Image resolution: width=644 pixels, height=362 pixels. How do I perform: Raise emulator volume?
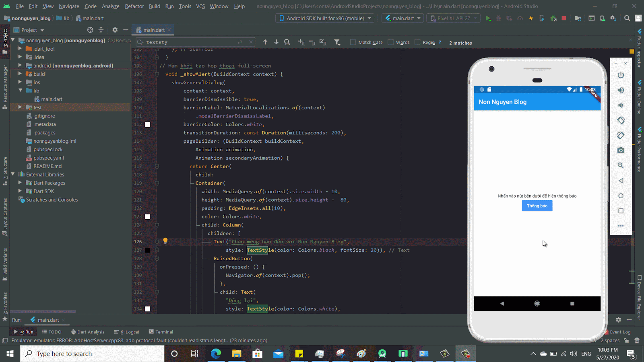click(x=621, y=90)
